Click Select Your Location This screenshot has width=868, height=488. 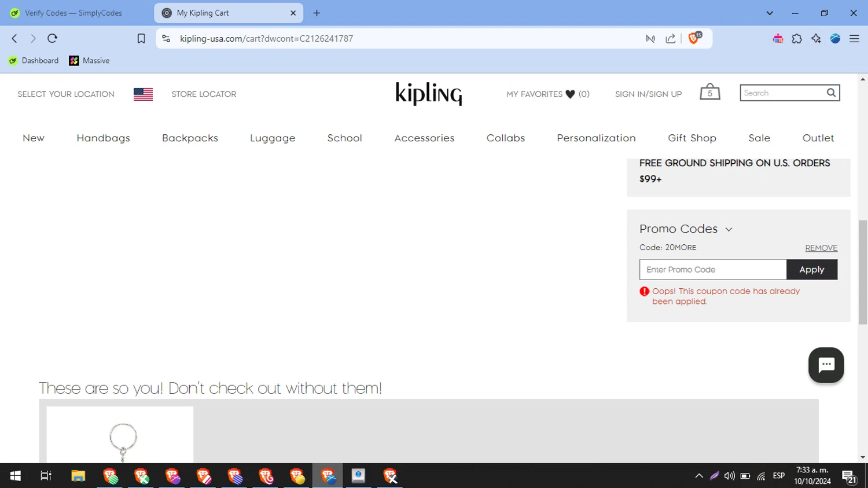(66, 94)
